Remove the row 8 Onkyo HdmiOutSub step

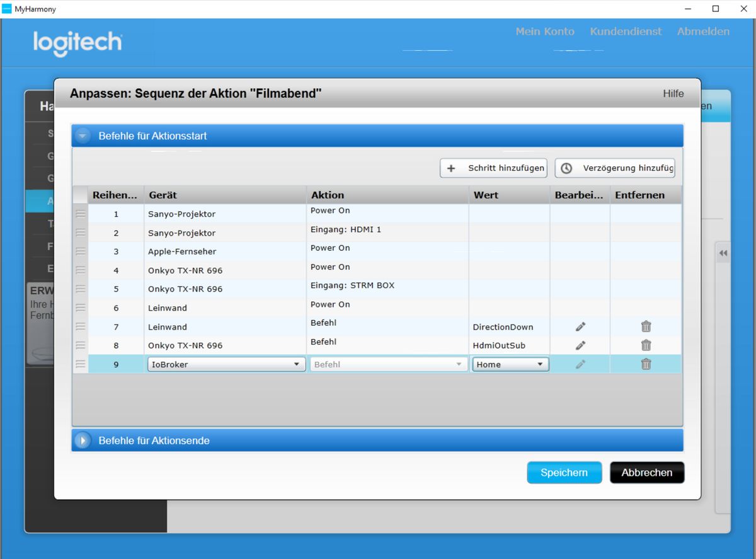[646, 345]
